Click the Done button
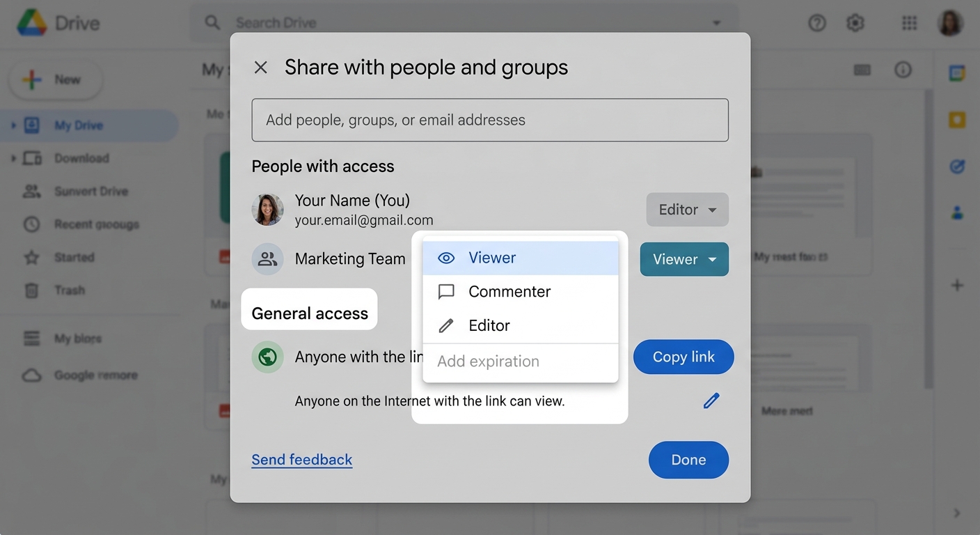This screenshot has width=980, height=535. (x=688, y=460)
